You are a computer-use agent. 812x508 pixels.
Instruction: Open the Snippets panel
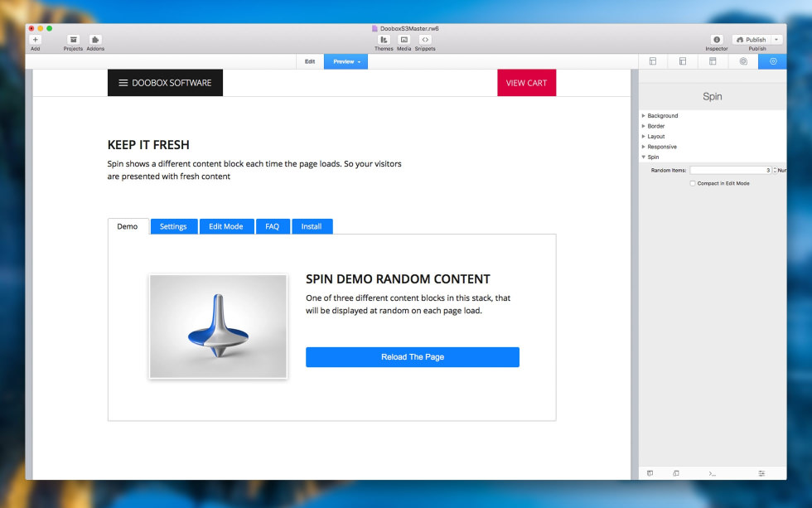(x=425, y=40)
